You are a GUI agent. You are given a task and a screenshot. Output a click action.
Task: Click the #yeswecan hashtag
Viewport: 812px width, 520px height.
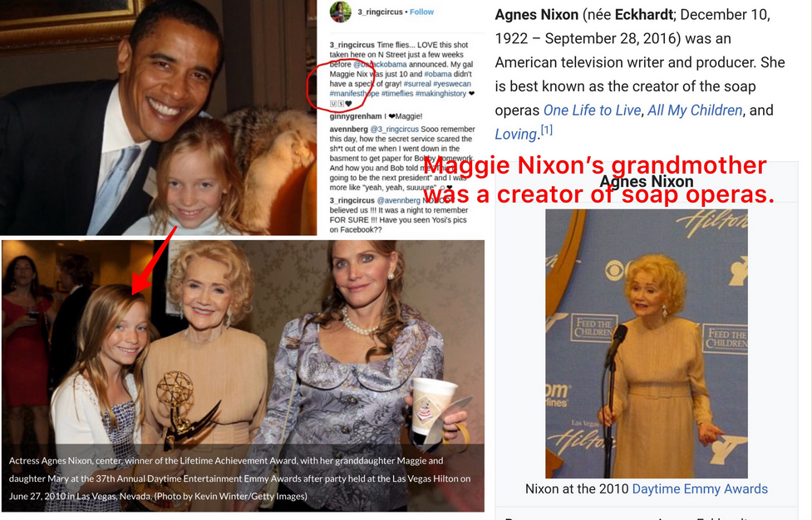pos(452,84)
